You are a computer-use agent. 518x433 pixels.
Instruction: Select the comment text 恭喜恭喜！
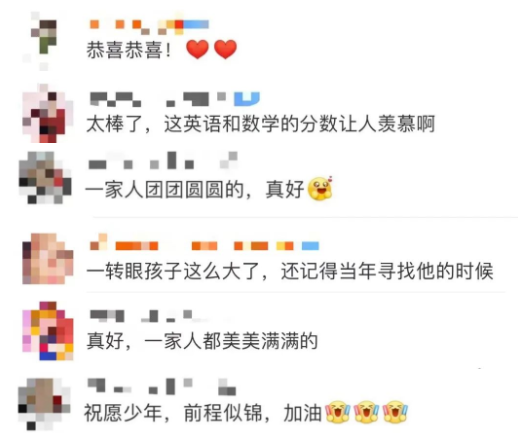point(129,50)
